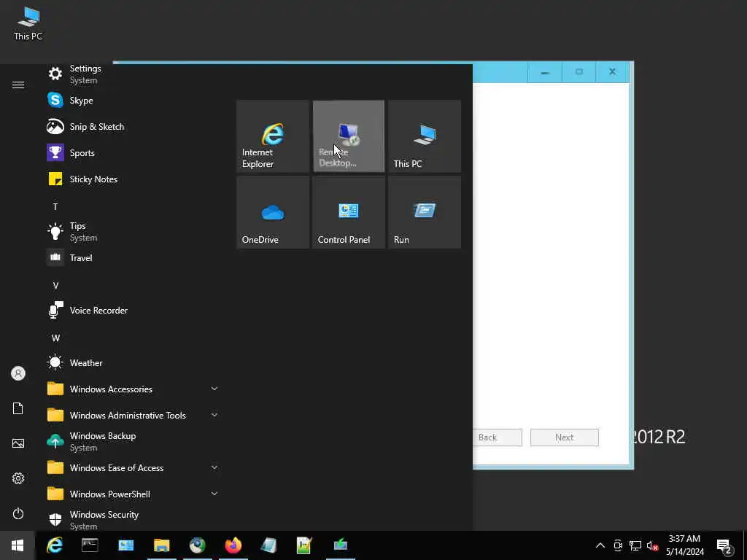Open File Explorer from the taskbar
The width and height of the screenshot is (747, 560).
coord(161,545)
